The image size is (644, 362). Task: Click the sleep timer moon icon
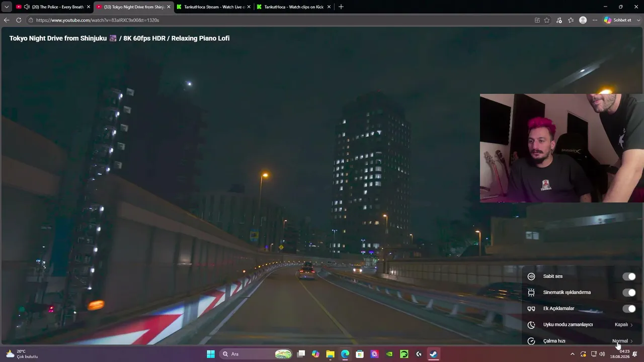(531, 325)
